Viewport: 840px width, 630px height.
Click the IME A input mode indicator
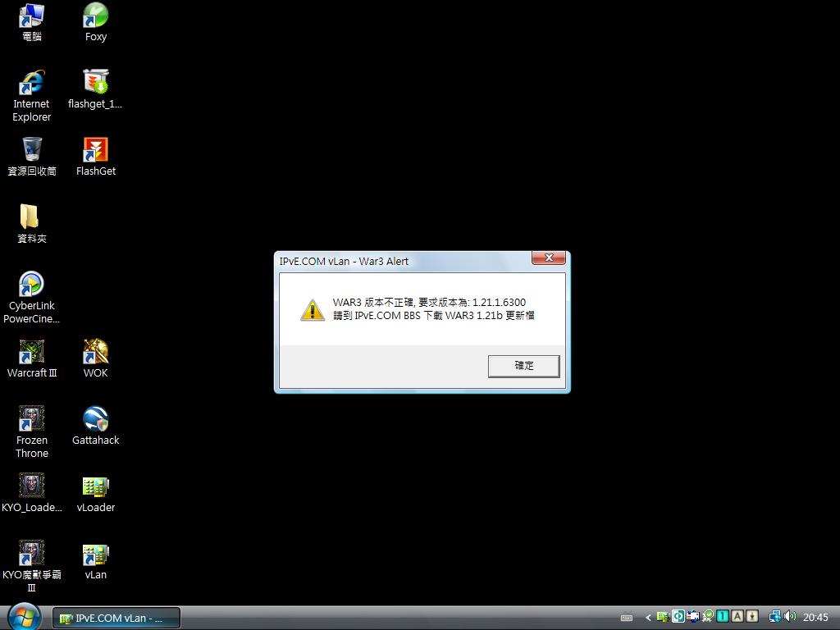point(737,617)
